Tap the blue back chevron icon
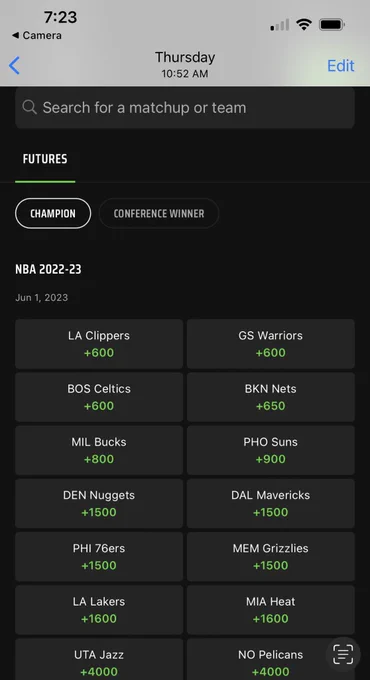 14,66
